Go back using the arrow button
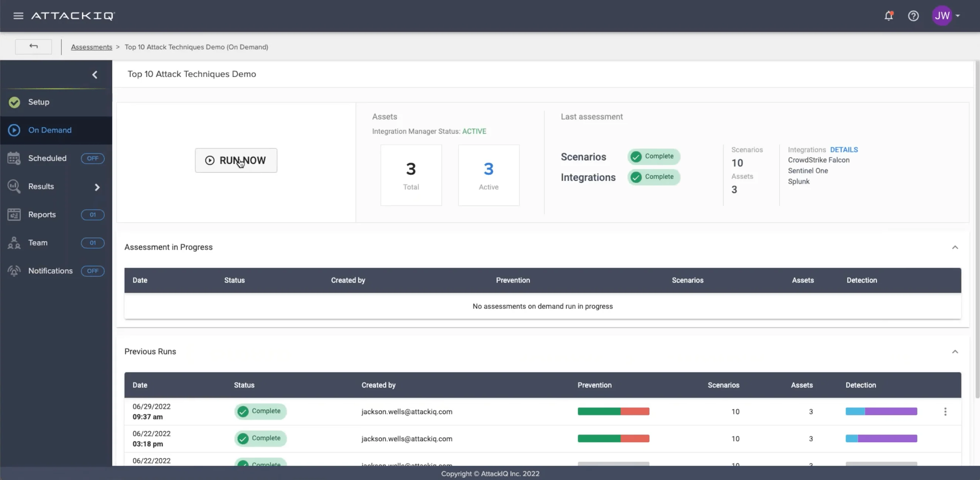Screen dimensions: 980x480 (33, 46)
